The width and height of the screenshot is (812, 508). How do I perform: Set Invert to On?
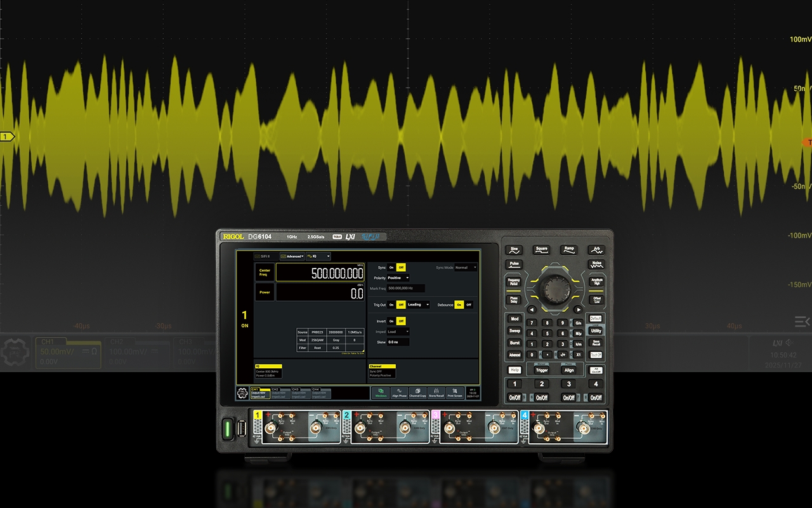391,321
